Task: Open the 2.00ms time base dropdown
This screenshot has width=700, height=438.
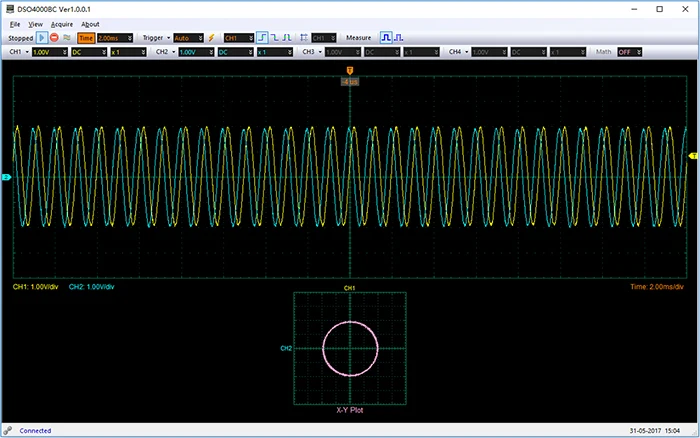Action: pyautogui.click(x=114, y=37)
